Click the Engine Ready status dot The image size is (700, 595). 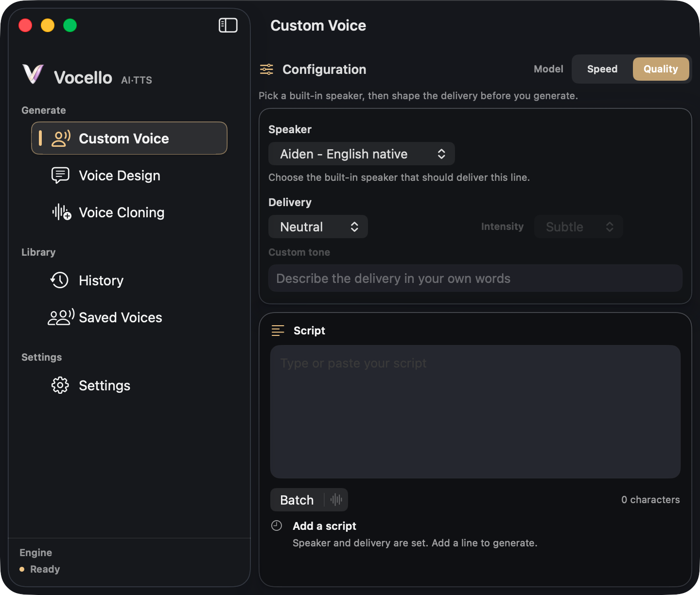22,569
